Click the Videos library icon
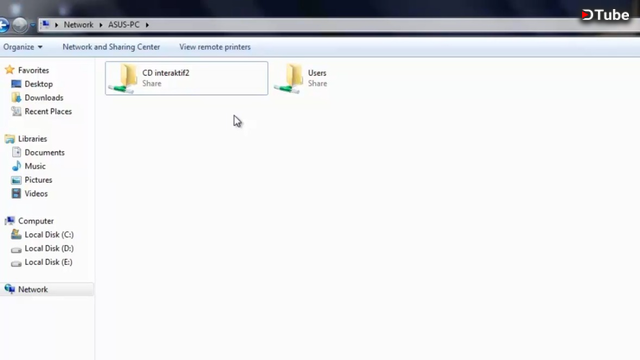 (16, 193)
